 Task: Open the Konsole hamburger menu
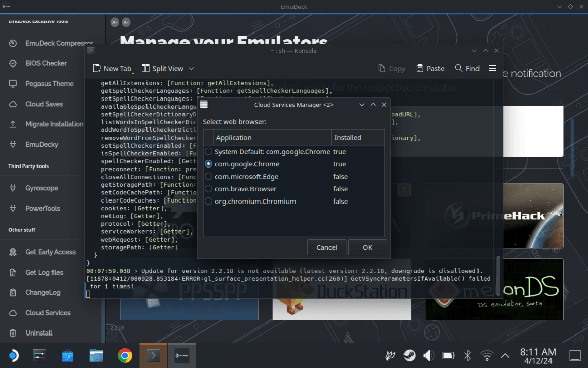pyautogui.click(x=492, y=68)
